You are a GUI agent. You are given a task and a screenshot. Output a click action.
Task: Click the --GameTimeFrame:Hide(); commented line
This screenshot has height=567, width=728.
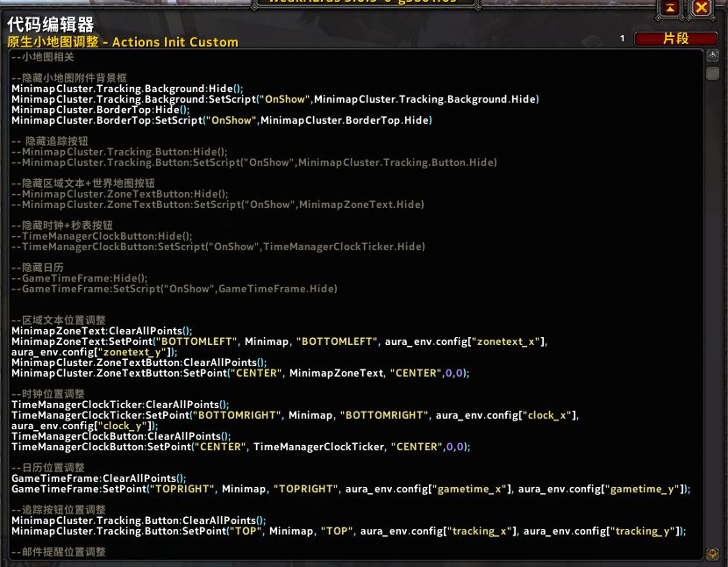coord(80,278)
